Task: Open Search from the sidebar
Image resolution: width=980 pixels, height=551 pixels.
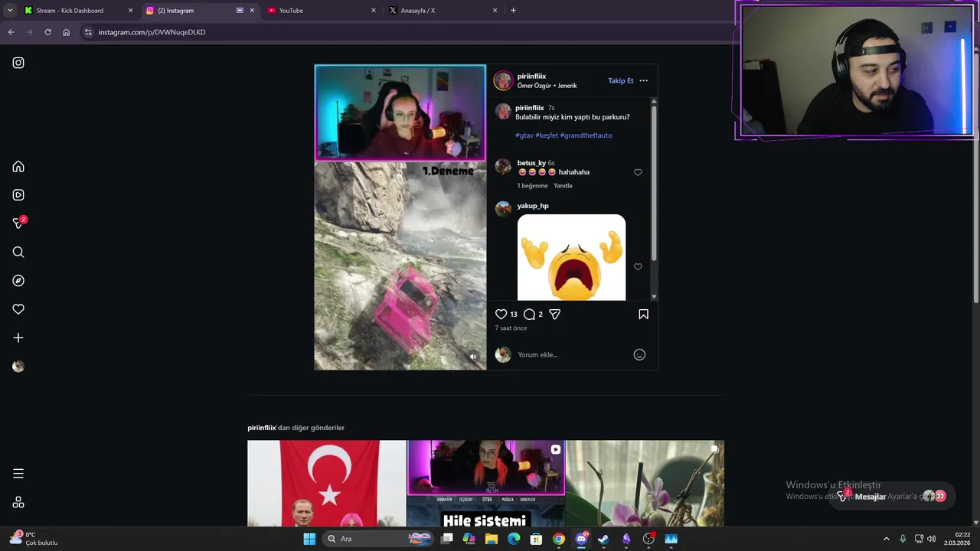Action: [x=18, y=252]
